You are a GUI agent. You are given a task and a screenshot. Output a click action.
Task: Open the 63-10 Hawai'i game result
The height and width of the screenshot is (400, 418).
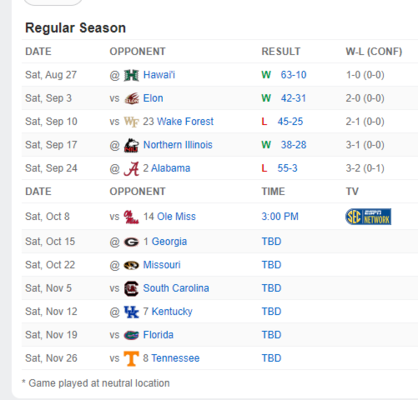[293, 75]
